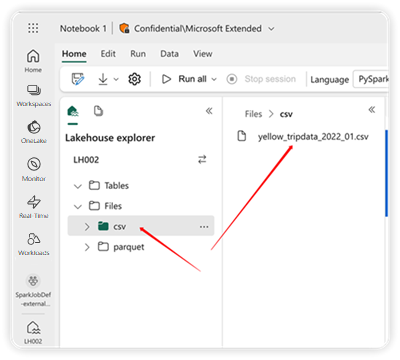Click the save notebook toolbar icon
400x360 pixels.
(x=78, y=79)
